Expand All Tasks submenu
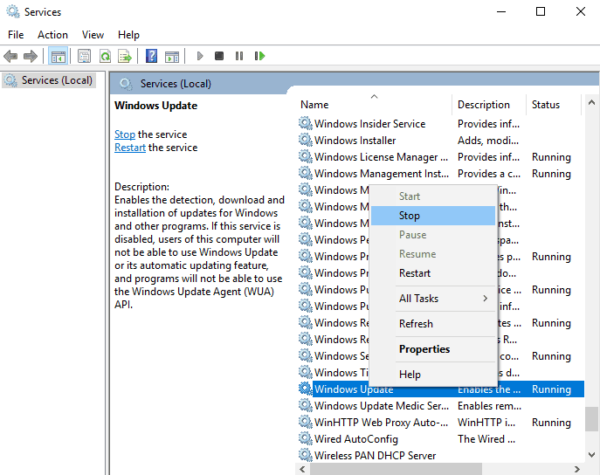The image size is (600, 475). [433, 298]
